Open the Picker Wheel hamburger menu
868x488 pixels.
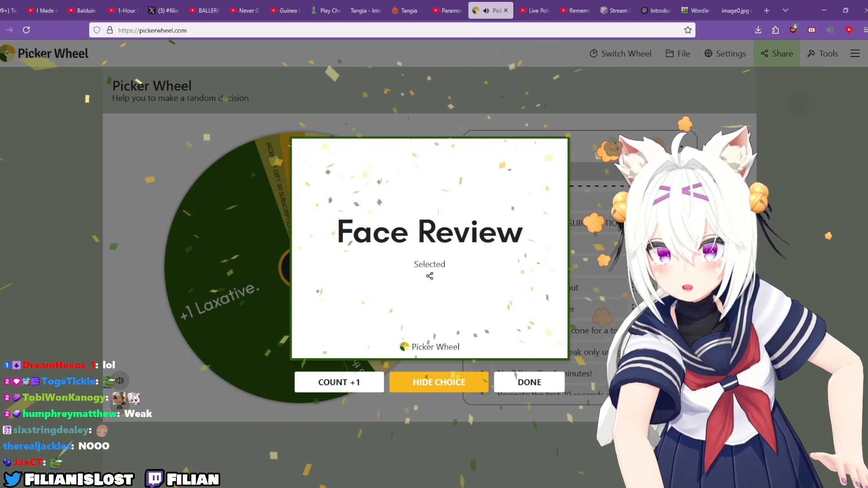click(x=855, y=53)
